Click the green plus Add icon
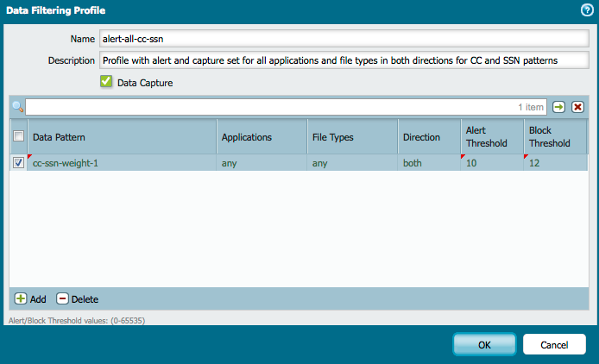 (21, 299)
